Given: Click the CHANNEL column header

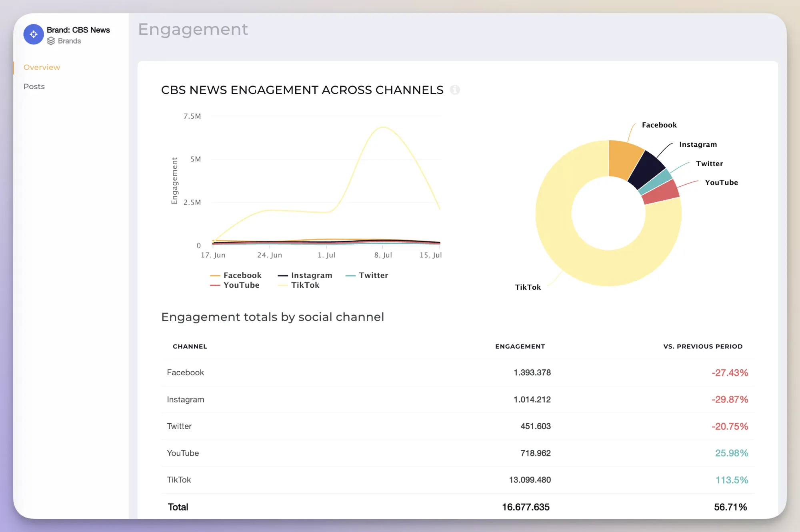Looking at the screenshot, I should point(190,347).
